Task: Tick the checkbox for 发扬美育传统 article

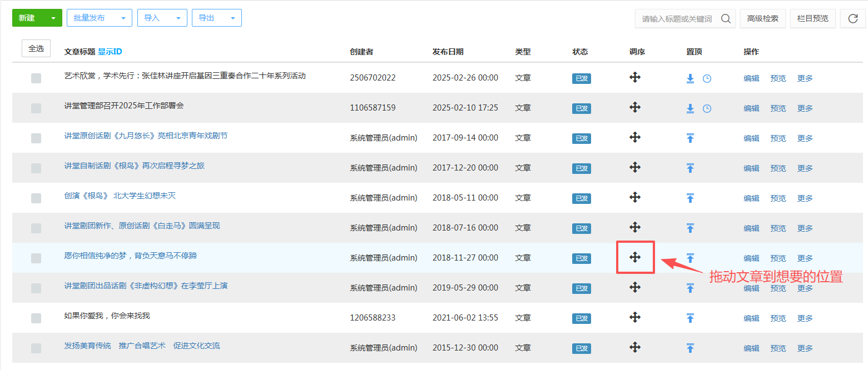Action: [36, 348]
